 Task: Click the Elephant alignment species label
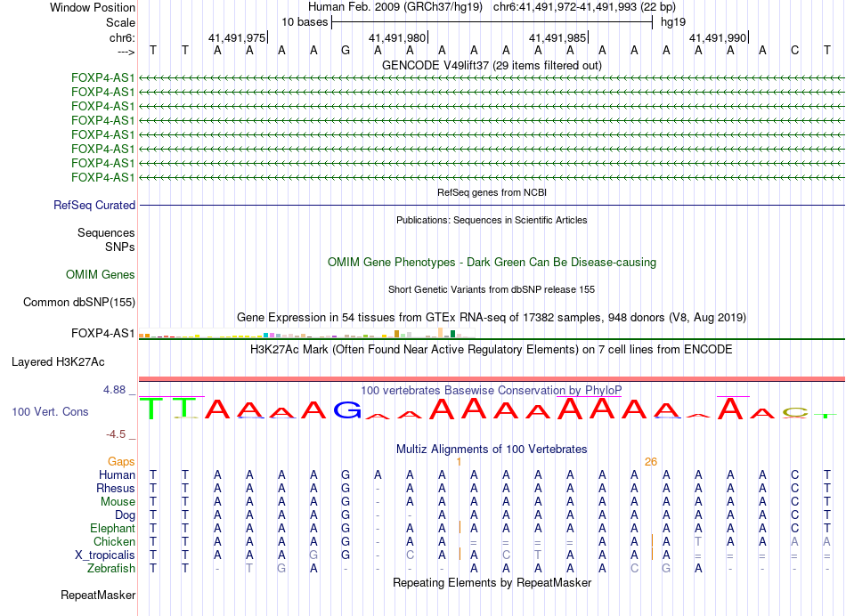click(112, 529)
